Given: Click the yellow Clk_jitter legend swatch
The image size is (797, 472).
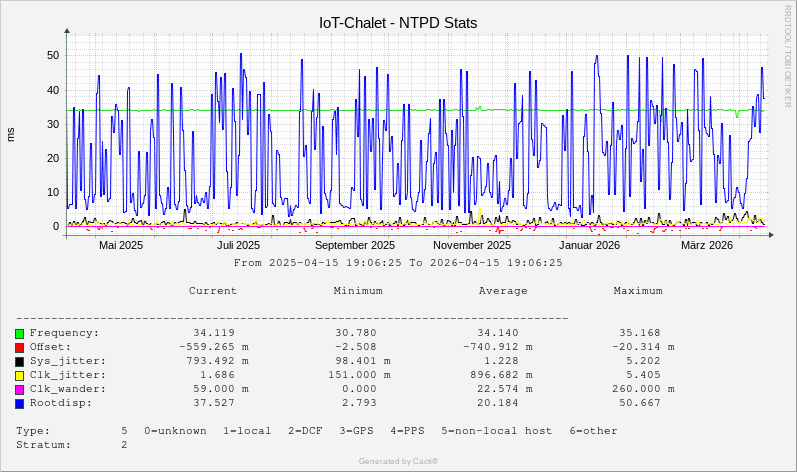Looking at the screenshot, I should (x=20, y=375).
